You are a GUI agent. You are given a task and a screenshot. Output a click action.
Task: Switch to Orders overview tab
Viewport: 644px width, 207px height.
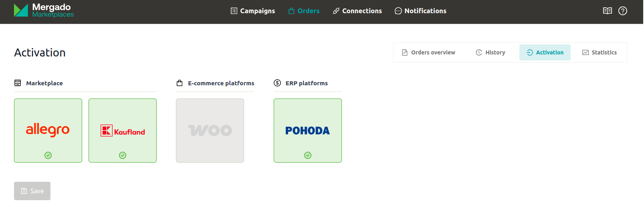[428, 52]
